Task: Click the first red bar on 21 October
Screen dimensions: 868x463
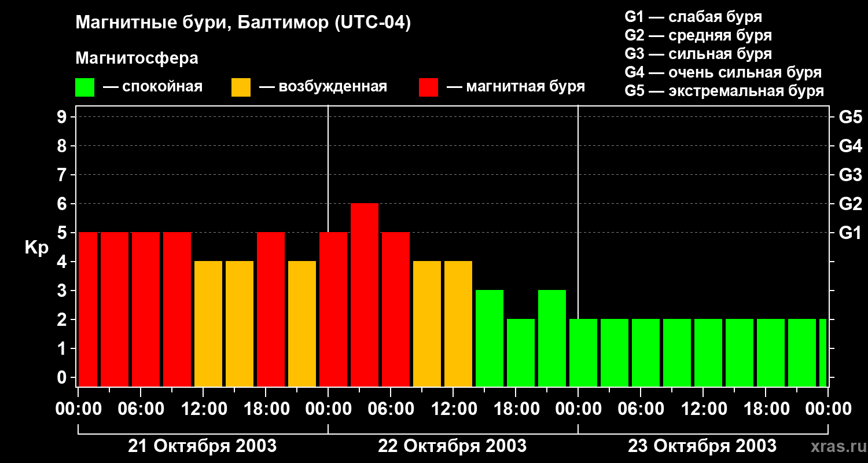Action: tap(88, 310)
